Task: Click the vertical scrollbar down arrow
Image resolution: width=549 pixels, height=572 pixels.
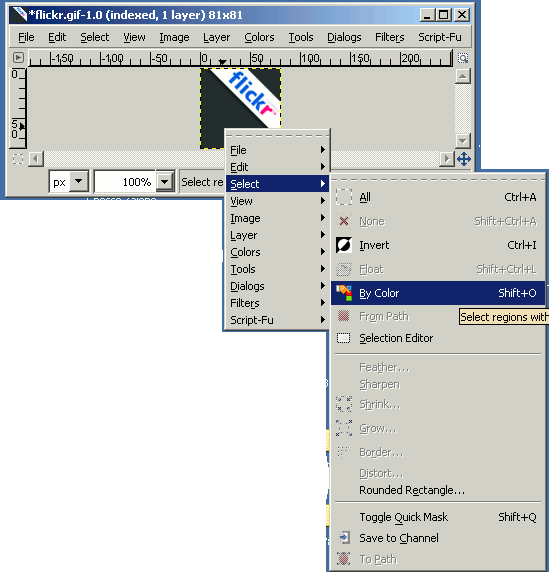Action: click(463, 140)
